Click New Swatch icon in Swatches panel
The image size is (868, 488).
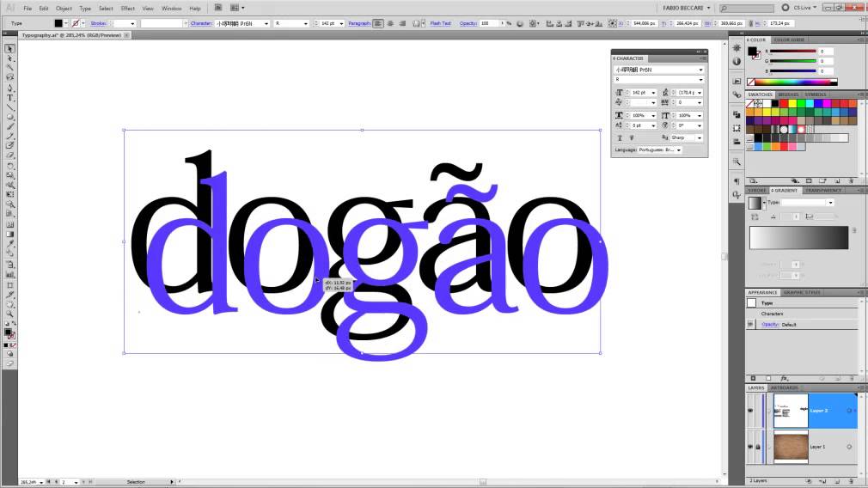(837, 181)
